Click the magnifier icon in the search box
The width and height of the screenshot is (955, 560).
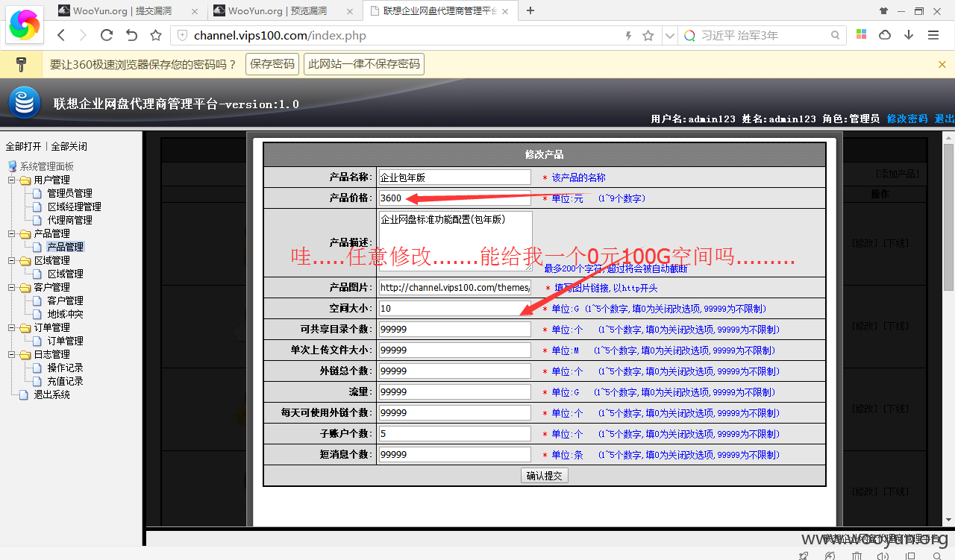click(x=836, y=35)
